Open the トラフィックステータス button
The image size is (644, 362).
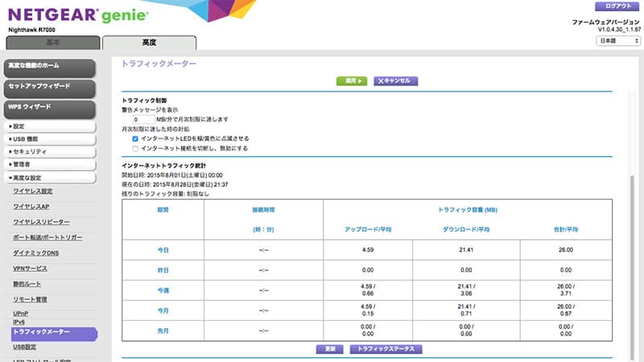click(386, 349)
